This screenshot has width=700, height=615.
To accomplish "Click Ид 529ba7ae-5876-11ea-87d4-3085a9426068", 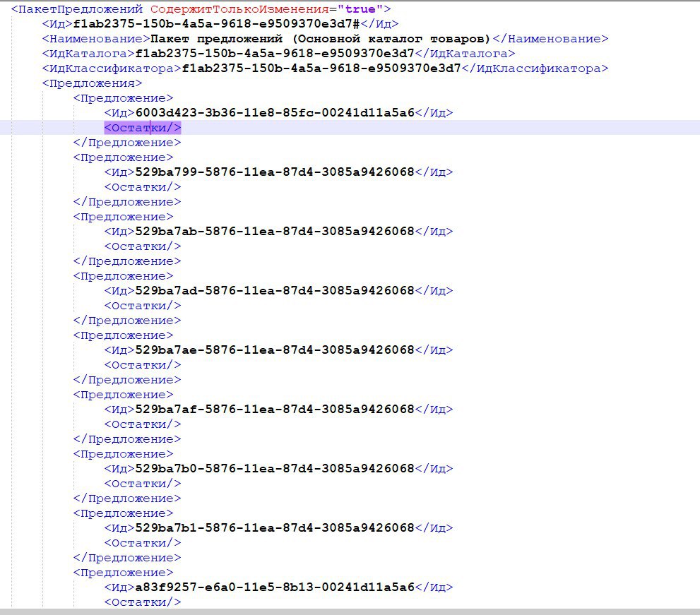I will [x=275, y=350].
